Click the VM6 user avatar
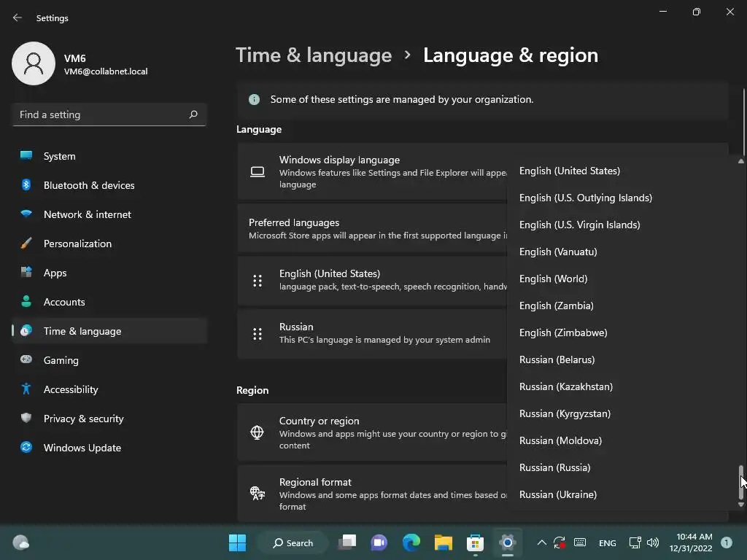Viewport: 747px width, 560px height. pyautogui.click(x=34, y=63)
